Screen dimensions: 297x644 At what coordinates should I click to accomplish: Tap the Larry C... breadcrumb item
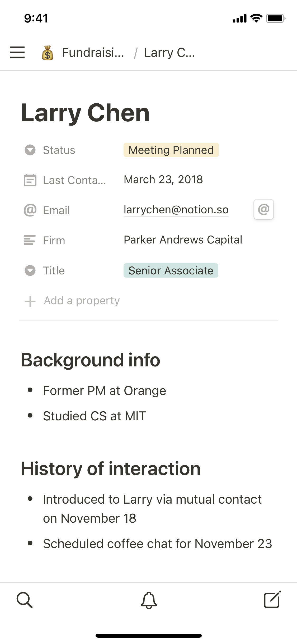click(x=169, y=53)
